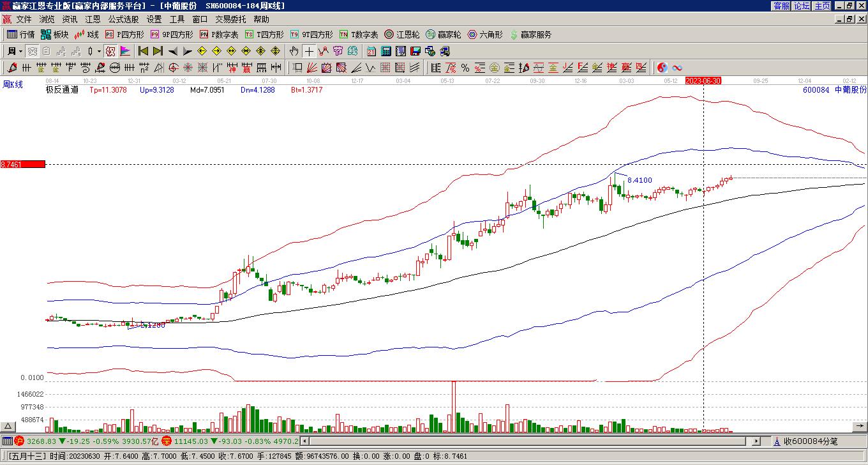This screenshot has height=465, width=868.
Task: Click the yin-yang taiji icon
Action: click(x=662, y=68)
